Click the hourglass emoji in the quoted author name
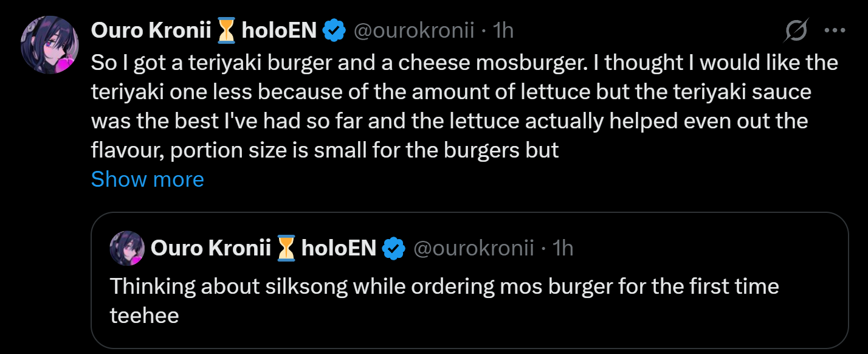Viewport: 868px width, 354px height. (x=286, y=248)
